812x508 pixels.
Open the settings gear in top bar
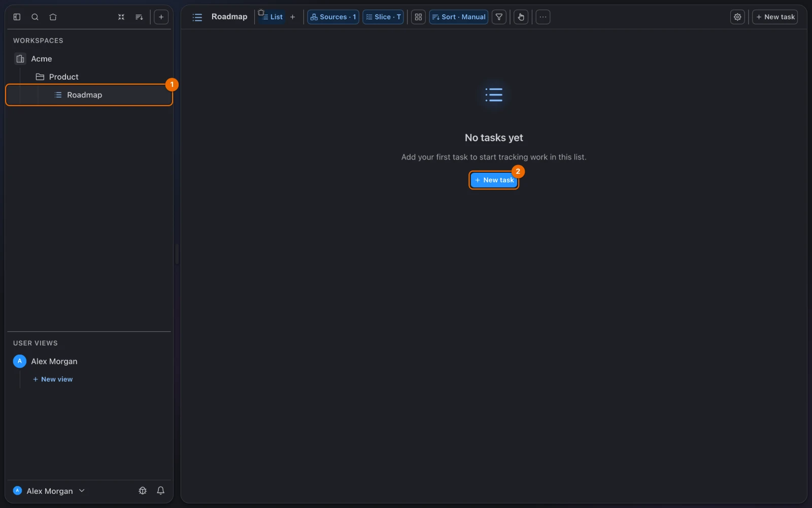click(737, 17)
